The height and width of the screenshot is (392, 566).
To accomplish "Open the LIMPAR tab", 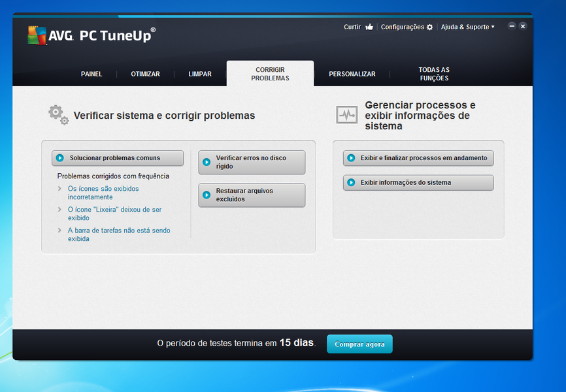I will pos(200,74).
